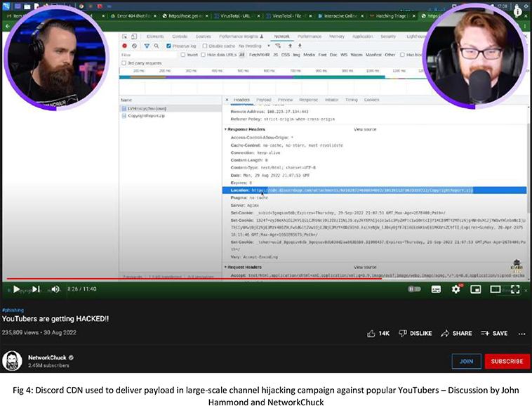The width and height of the screenshot is (532, 406).
Task: Filter requests by Img type
Action: pyautogui.click(x=297, y=55)
